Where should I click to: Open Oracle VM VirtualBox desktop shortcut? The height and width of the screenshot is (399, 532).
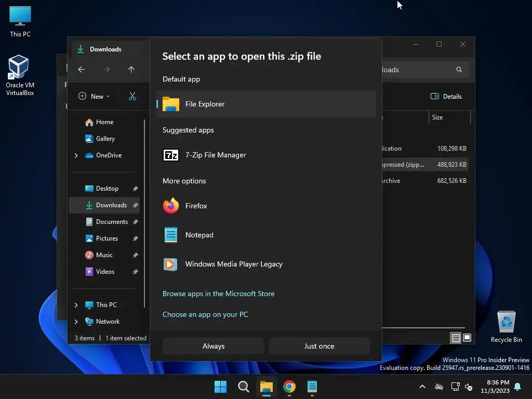click(x=20, y=75)
